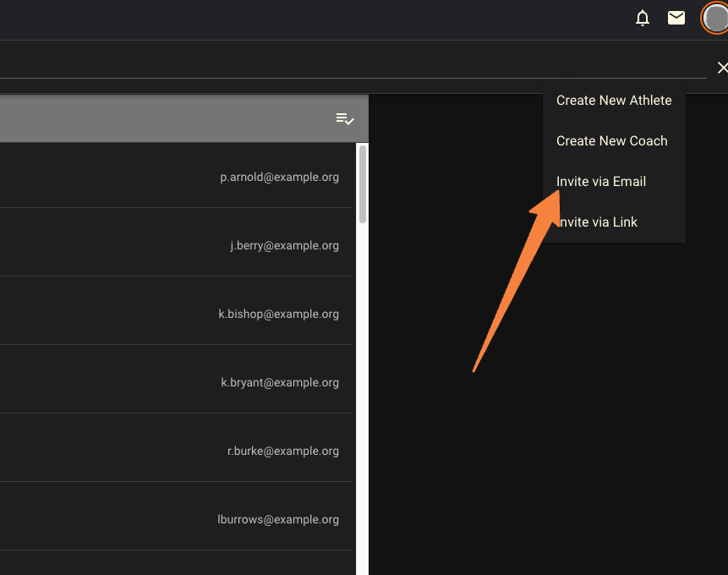This screenshot has width=728, height=575.
Task: Open the notifications bell
Action: point(643,18)
